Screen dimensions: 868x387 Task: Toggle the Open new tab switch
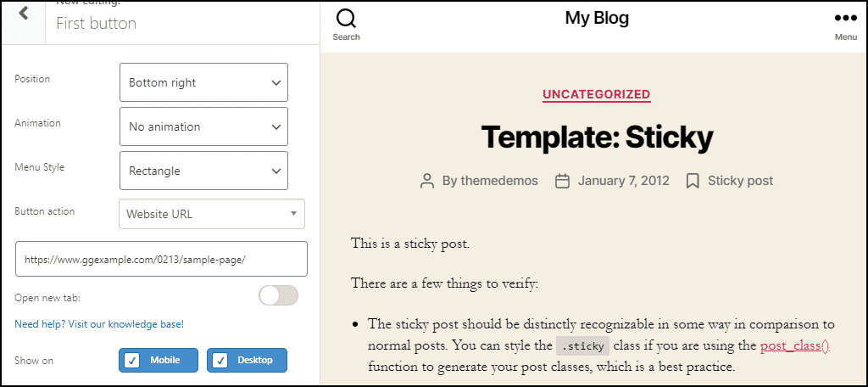pos(278,295)
